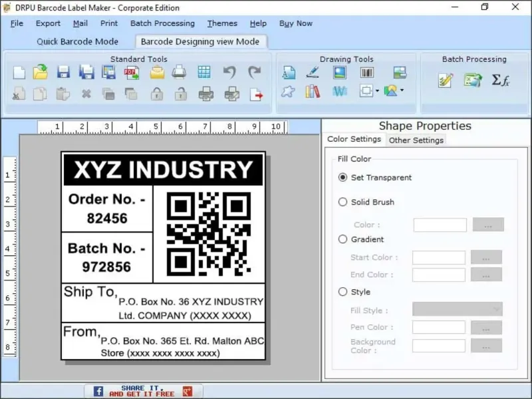This screenshot has height=399, width=532.
Task: Click the printer icon in Standard Tools
Action: point(179,72)
